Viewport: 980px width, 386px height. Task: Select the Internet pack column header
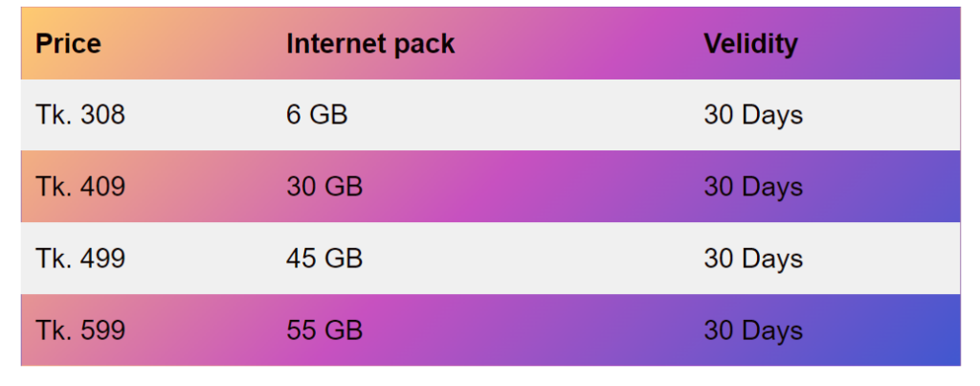click(370, 44)
